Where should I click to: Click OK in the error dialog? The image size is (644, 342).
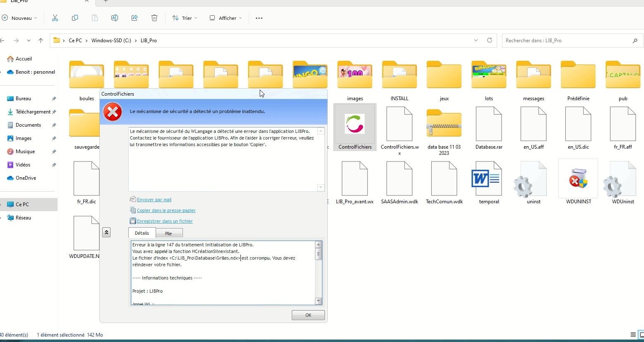[x=308, y=315]
